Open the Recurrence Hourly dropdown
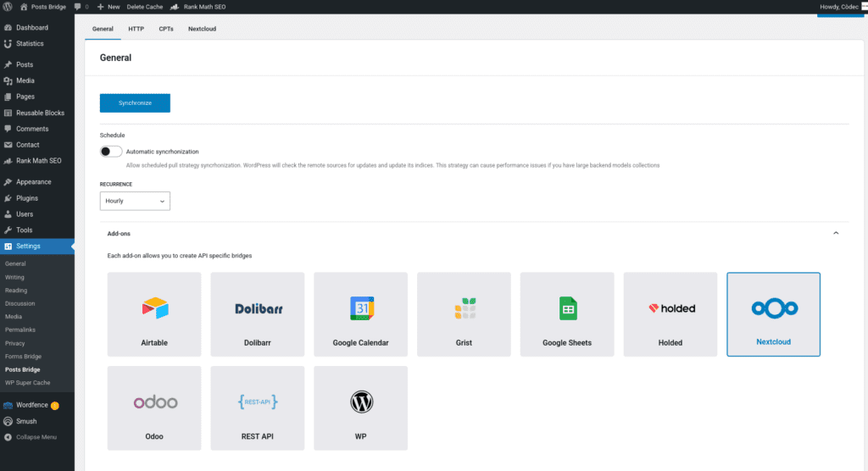 135,201
